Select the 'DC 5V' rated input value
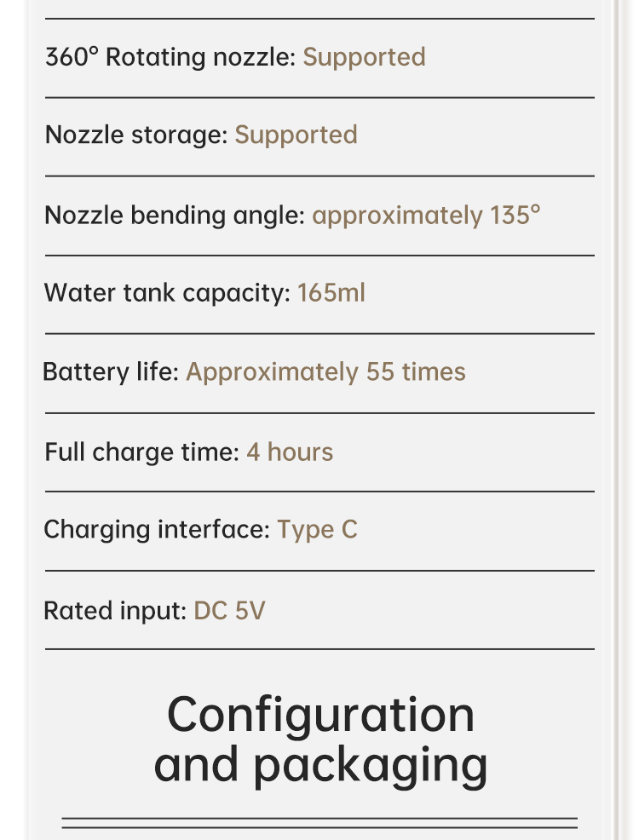The width and height of the screenshot is (639, 840). (229, 610)
